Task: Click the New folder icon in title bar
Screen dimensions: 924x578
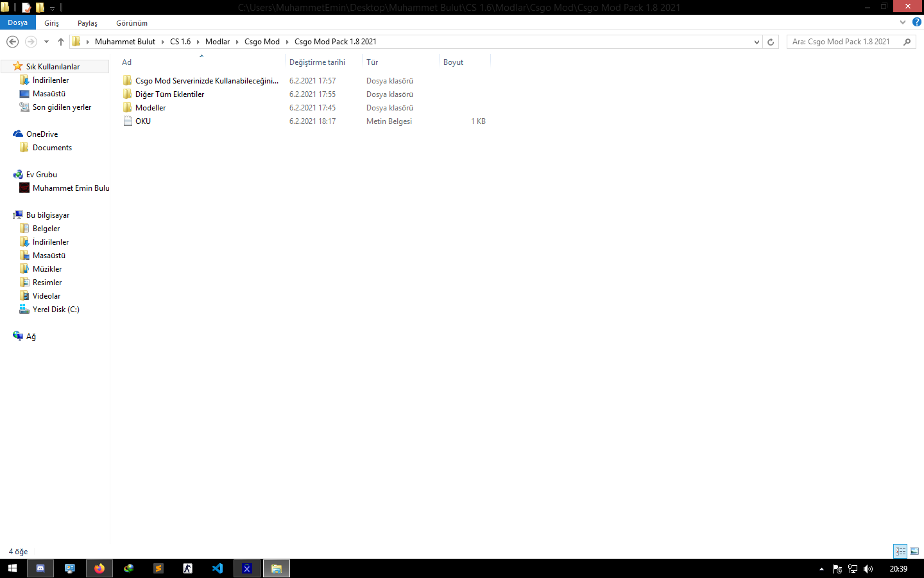Action: click(x=40, y=7)
